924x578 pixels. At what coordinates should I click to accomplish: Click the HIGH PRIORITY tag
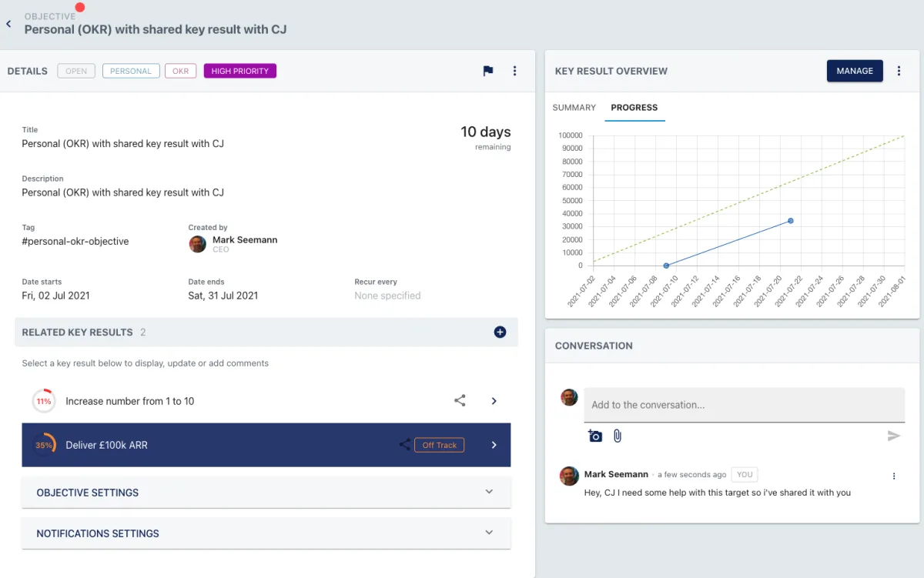click(x=240, y=71)
